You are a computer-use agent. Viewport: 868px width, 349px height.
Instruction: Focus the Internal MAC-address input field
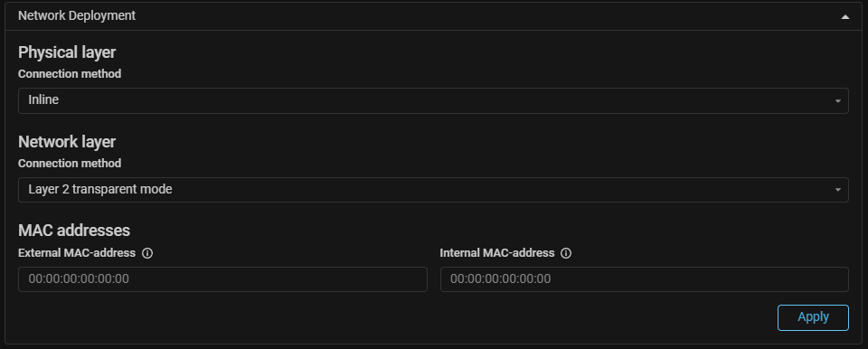pos(645,279)
